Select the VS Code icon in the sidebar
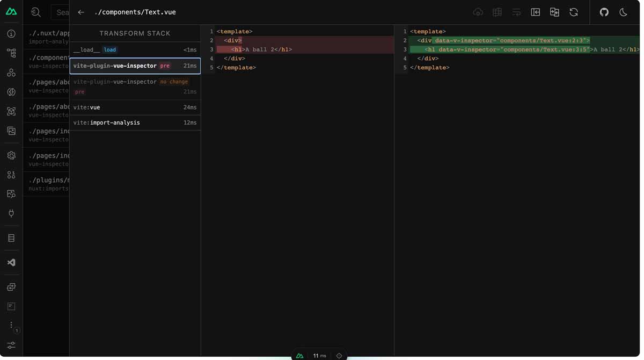644x360 pixels. point(11,262)
